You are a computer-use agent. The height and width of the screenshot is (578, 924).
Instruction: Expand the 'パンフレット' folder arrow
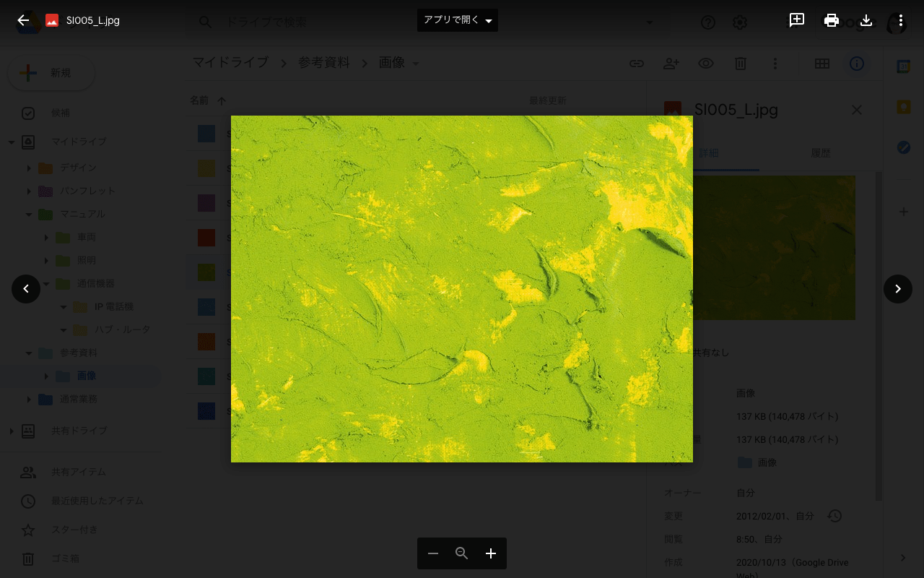pos(29,191)
